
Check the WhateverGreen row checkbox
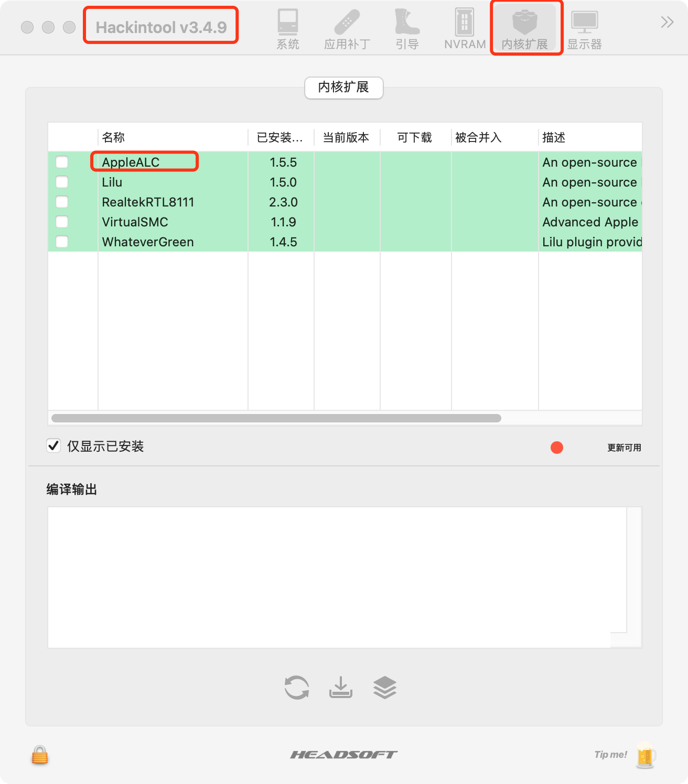pos(62,242)
